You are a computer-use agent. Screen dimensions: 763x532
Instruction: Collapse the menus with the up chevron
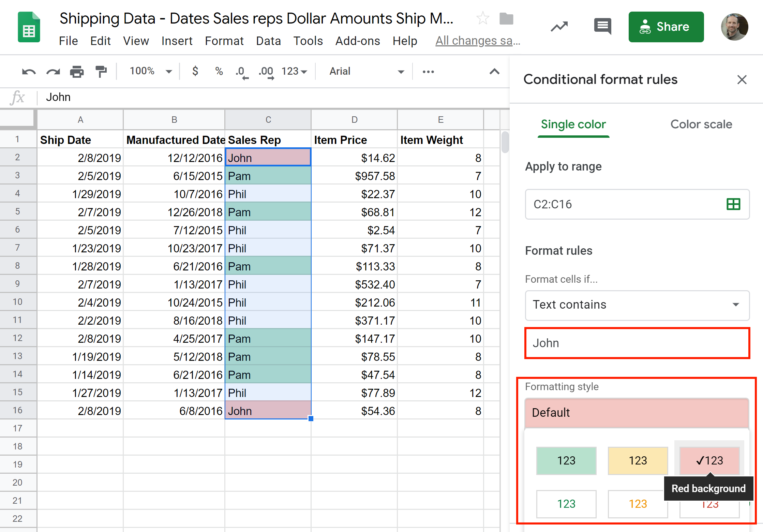(494, 72)
